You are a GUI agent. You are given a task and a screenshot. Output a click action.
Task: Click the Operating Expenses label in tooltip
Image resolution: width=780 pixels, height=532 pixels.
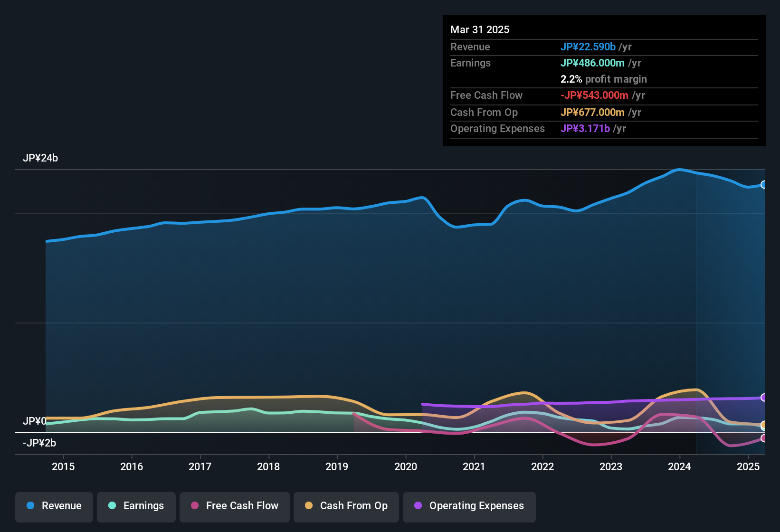click(x=497, y=128)
